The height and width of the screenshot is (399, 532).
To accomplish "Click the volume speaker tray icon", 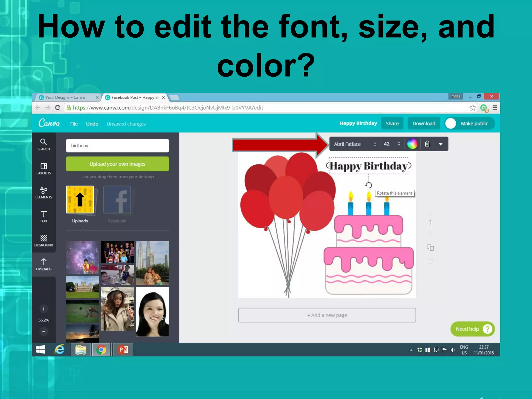I will (453, 350).
